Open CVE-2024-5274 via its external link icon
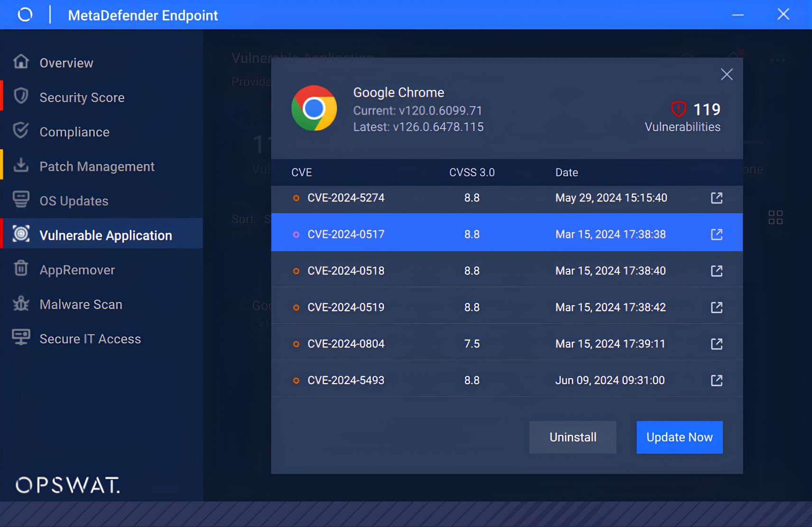Screen dimensions: 812x527 [717, 198]
